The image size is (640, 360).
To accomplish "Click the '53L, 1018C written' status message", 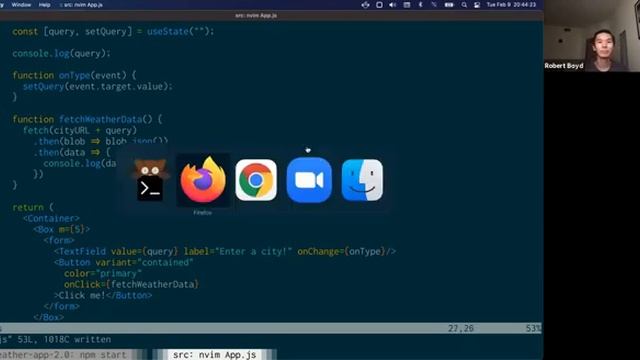I will (x=64, y=340).
